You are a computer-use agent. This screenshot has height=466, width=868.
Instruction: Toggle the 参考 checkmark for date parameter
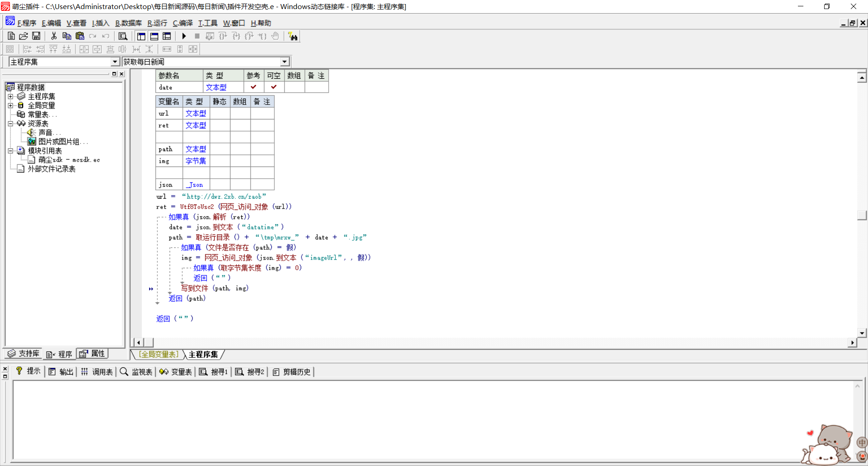click(253, 87)
